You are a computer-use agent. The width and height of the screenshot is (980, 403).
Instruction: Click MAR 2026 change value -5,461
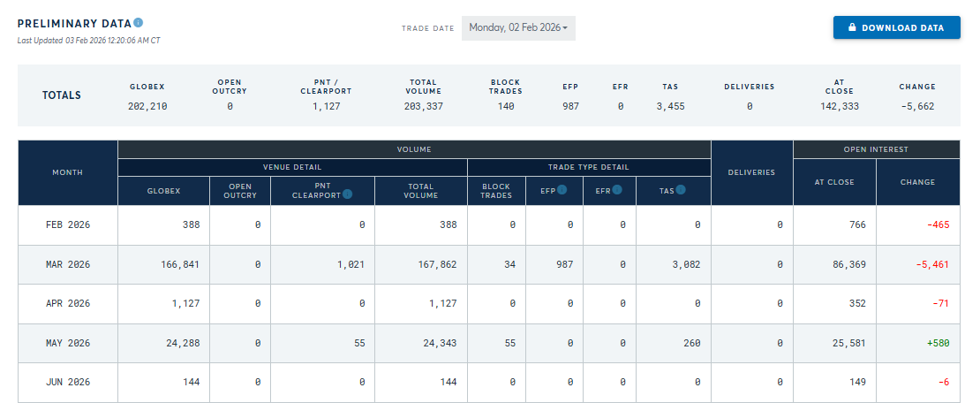click(x=932, y=265)
